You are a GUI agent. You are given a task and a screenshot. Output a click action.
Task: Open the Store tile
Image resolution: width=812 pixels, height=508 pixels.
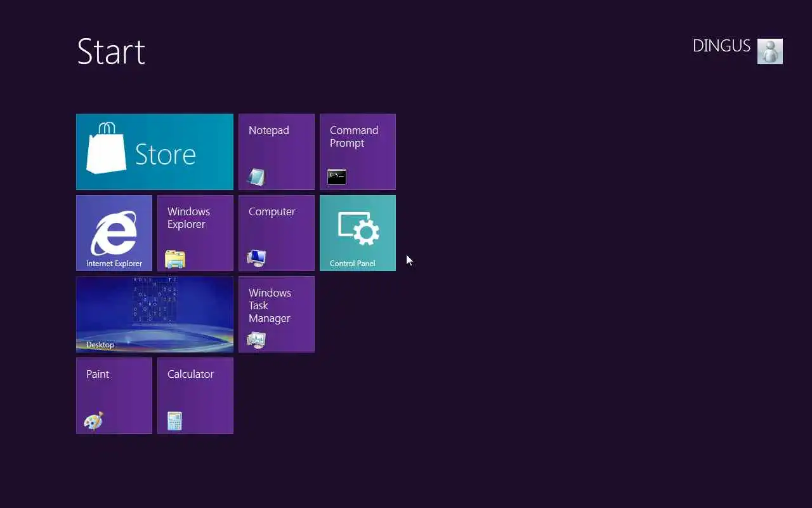[155, 152]
